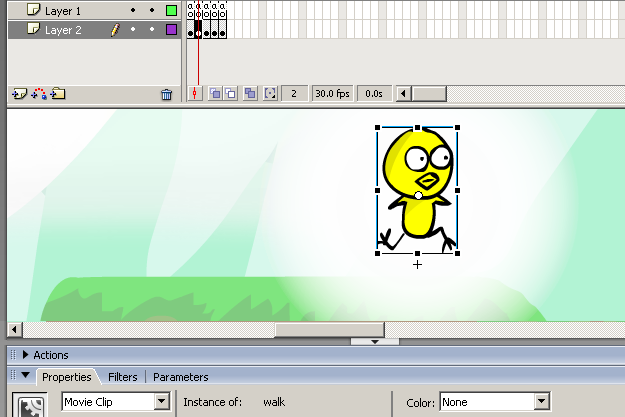Add a motion guide layer
The image size is (625, 417).
[39, 94]
